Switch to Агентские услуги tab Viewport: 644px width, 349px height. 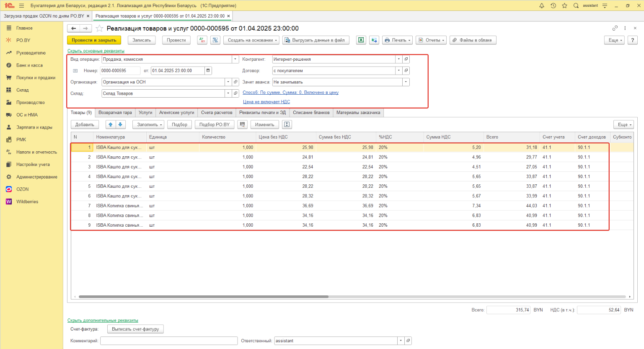coord(177,113)
